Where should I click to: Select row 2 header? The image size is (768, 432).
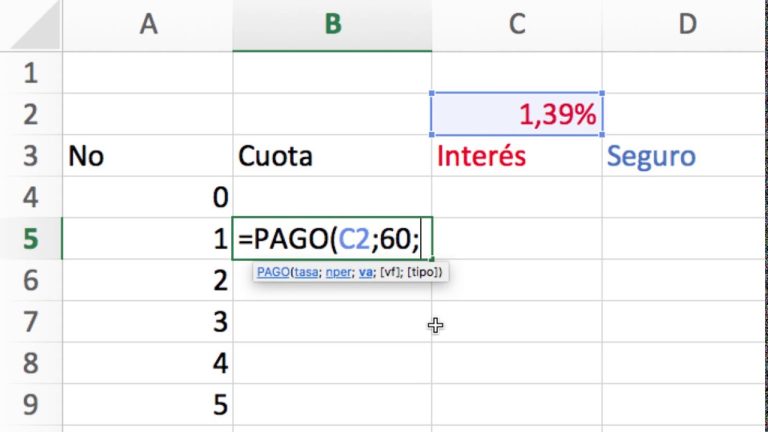click(x=31, y=114)
